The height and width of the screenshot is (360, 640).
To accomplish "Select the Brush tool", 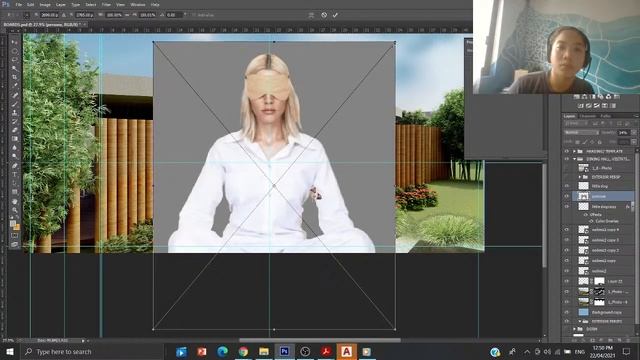I will click(15, 104).
